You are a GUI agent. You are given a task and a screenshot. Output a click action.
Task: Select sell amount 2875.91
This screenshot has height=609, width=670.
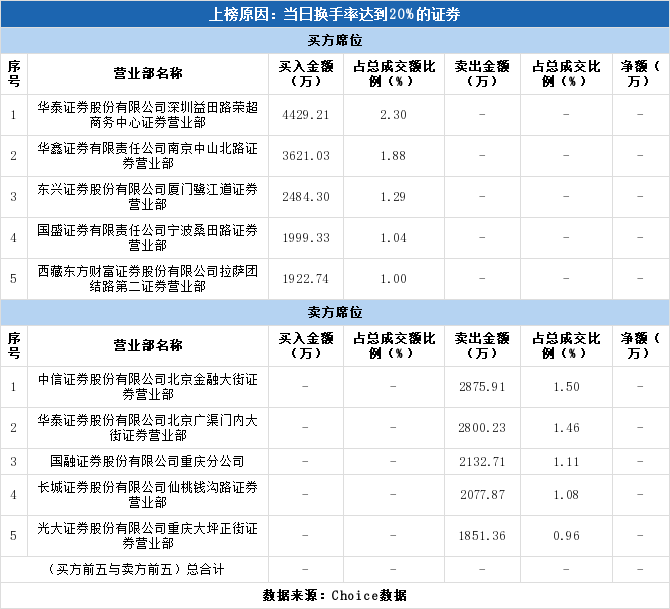[482, 387]
